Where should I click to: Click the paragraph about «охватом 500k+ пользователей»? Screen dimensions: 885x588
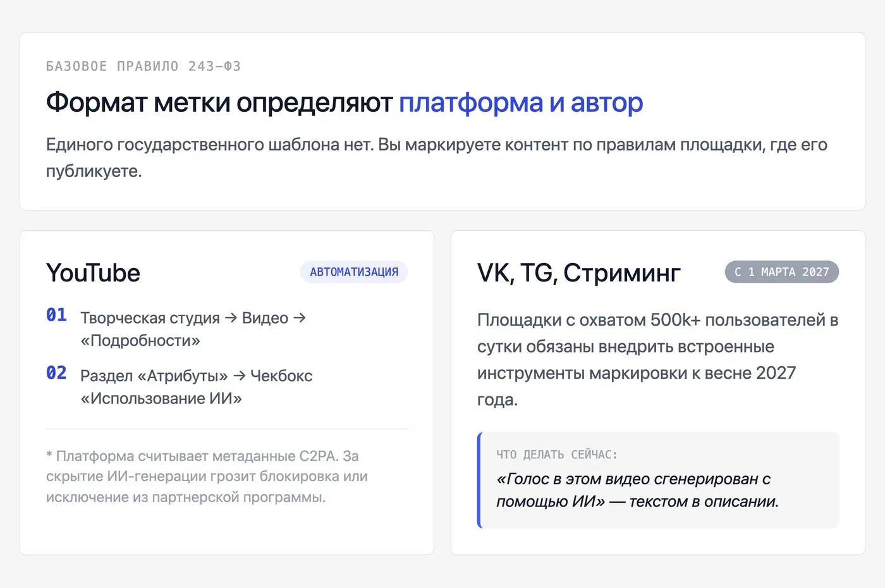[x=658, y=359]
